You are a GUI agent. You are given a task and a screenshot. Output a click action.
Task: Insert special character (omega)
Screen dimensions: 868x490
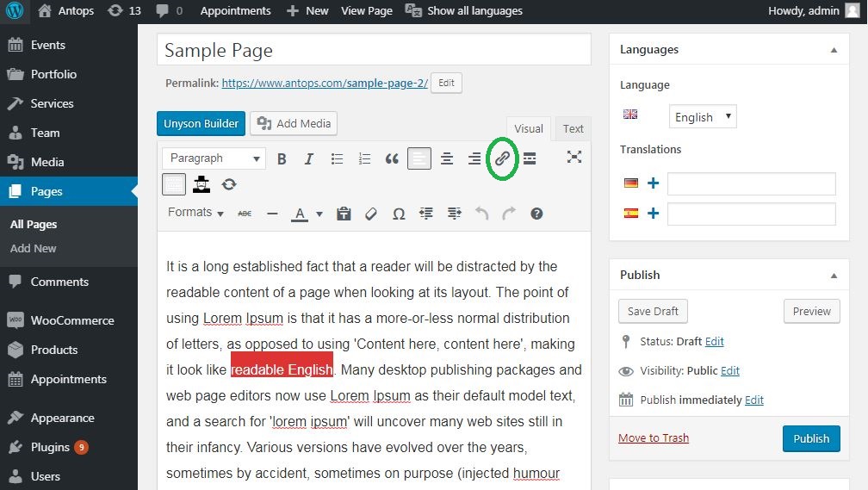[399, 214]
